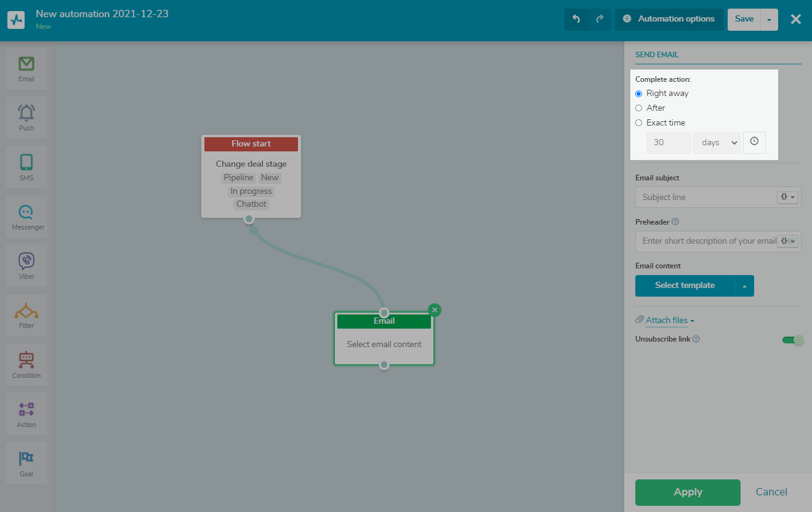Select the green Email block header

coord(384,321)
